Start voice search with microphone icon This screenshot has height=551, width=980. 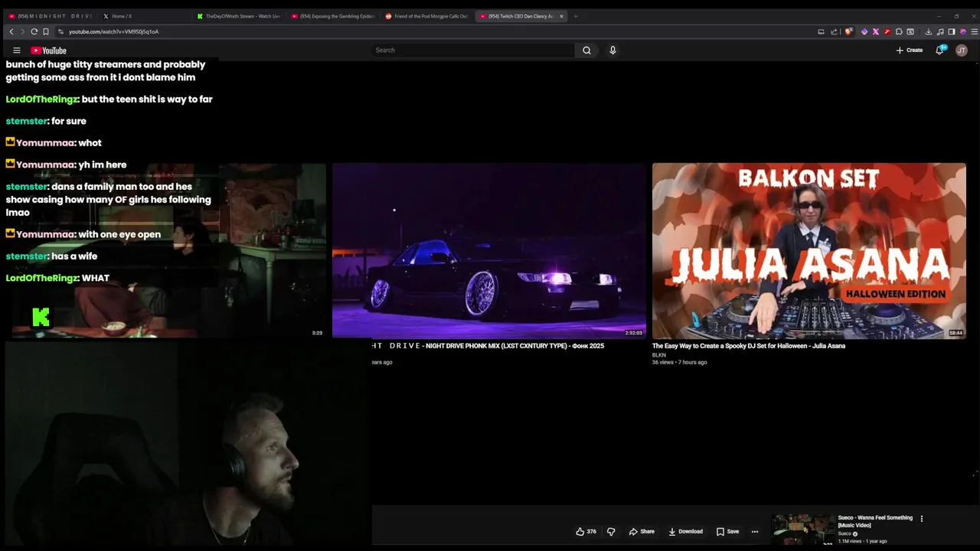click(612, 51)
